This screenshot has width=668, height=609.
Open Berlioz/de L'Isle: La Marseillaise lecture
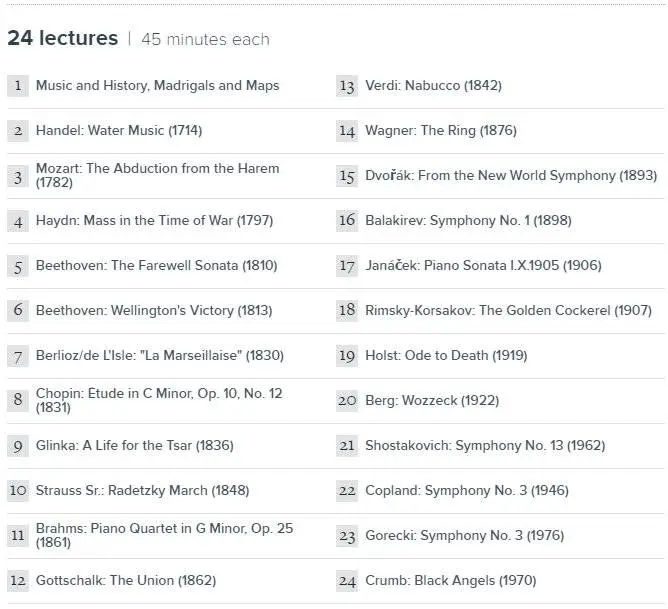[x=159, y=356]
